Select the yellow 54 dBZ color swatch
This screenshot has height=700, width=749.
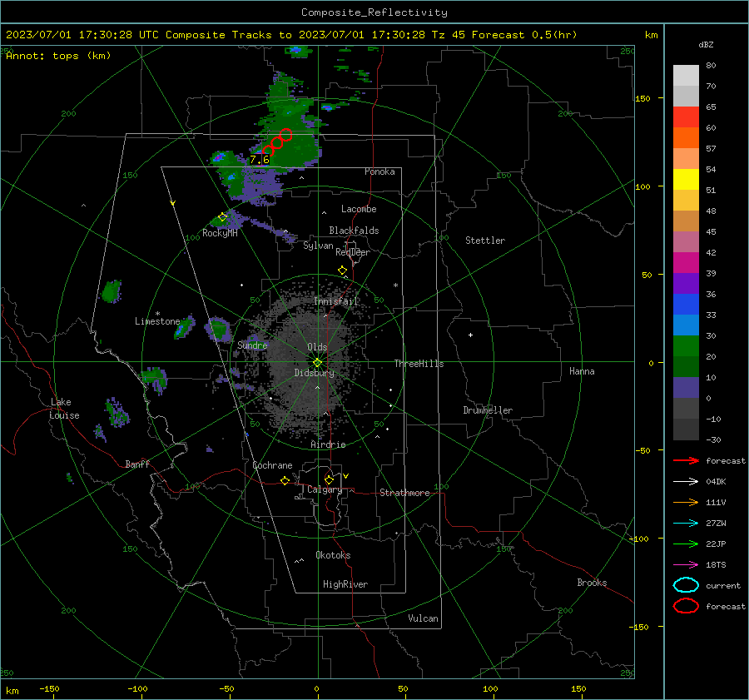tap(686, 179)
